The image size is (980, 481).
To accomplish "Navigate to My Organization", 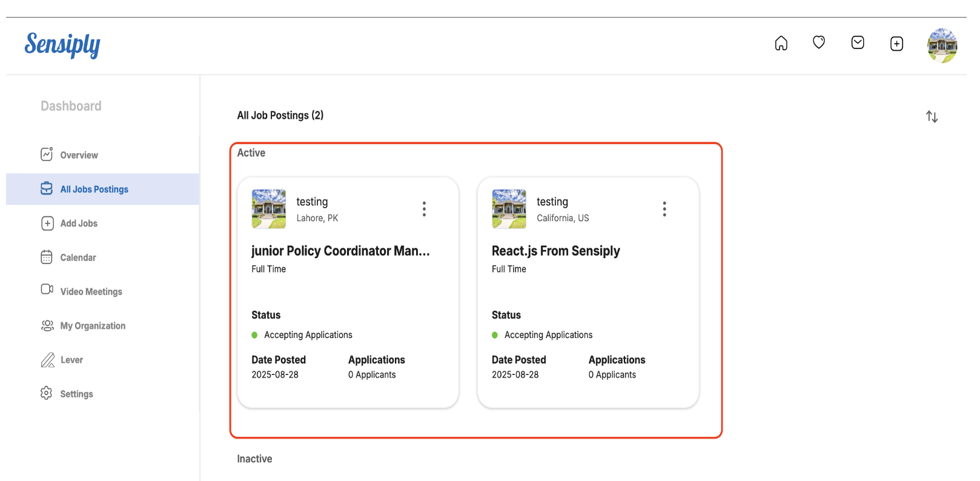I will (93, 326).
